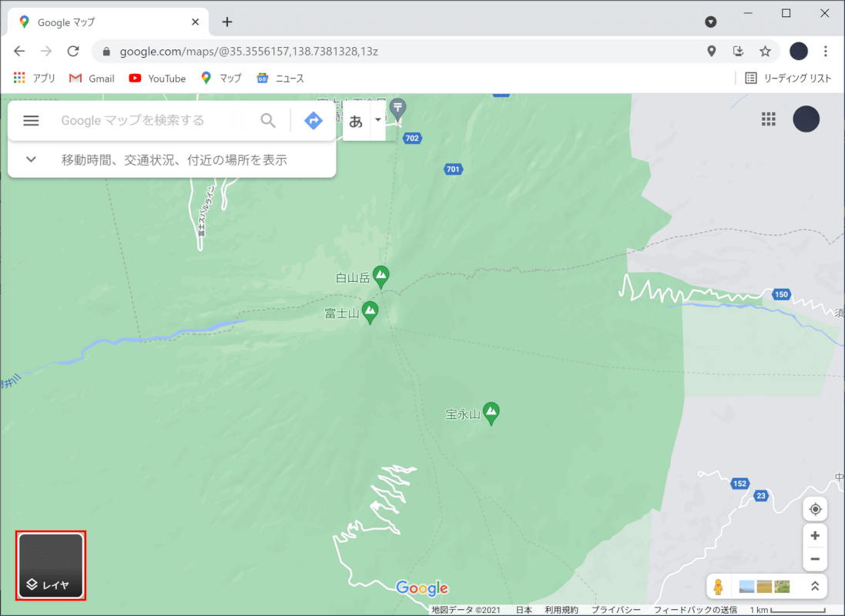Toggle the 1 km map scale

[787, 610]
